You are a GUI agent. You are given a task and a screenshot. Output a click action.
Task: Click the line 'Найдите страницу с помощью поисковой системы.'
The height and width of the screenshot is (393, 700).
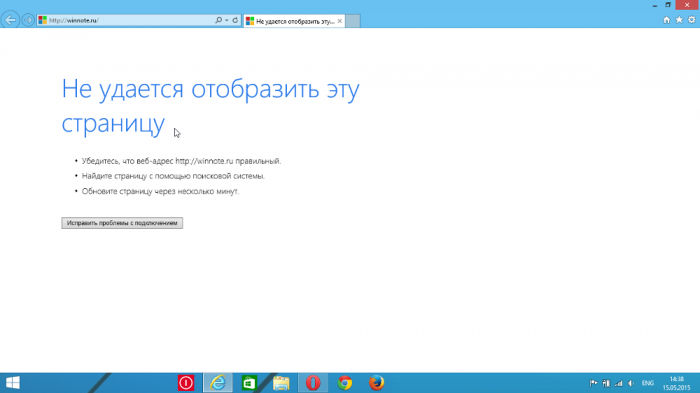coord(173,176)
